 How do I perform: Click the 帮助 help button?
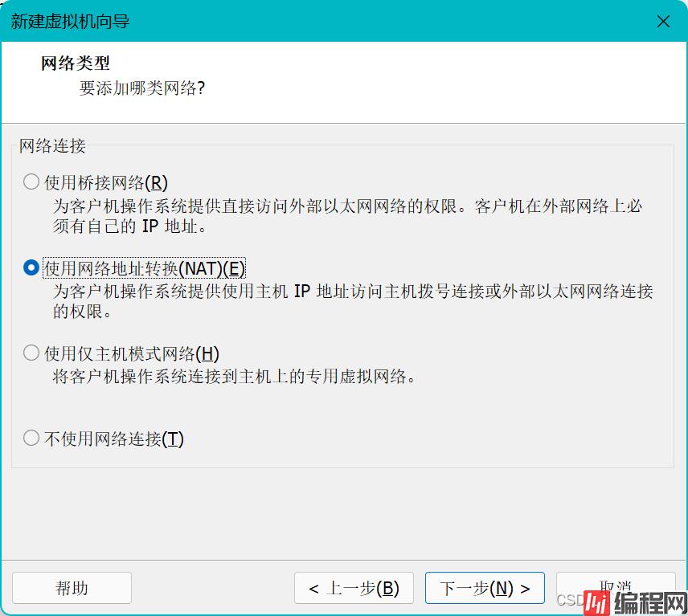click(72, 588)
